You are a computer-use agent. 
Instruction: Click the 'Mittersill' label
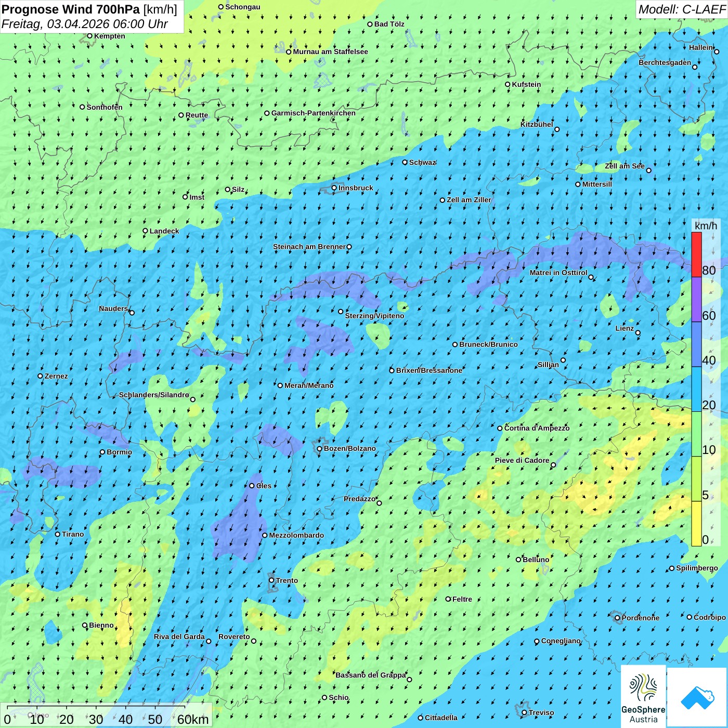point(597,184)
